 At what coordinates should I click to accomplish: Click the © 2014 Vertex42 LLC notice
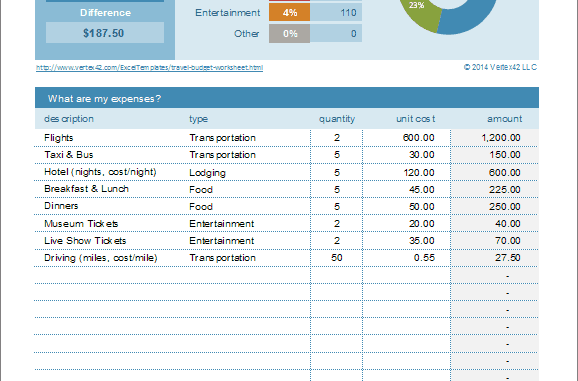500,67
